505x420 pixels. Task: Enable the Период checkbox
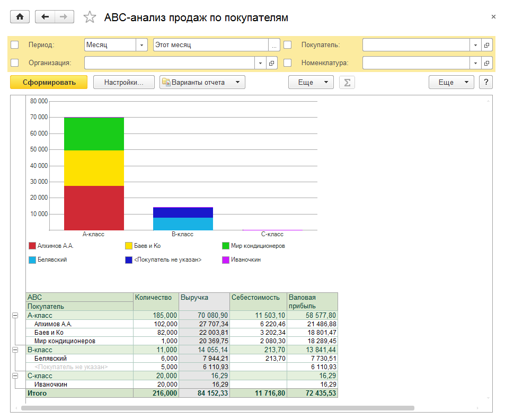(x=15, y=45)
